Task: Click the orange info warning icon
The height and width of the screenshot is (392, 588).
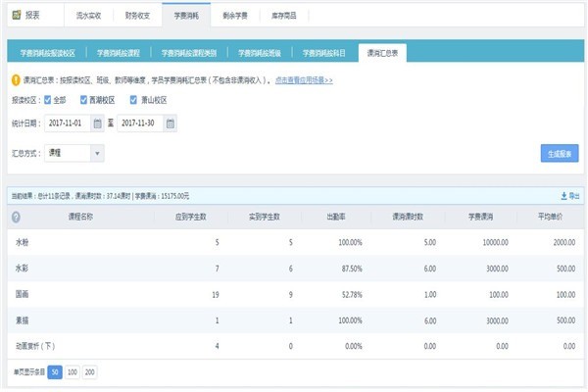Action: coord(15,79)
